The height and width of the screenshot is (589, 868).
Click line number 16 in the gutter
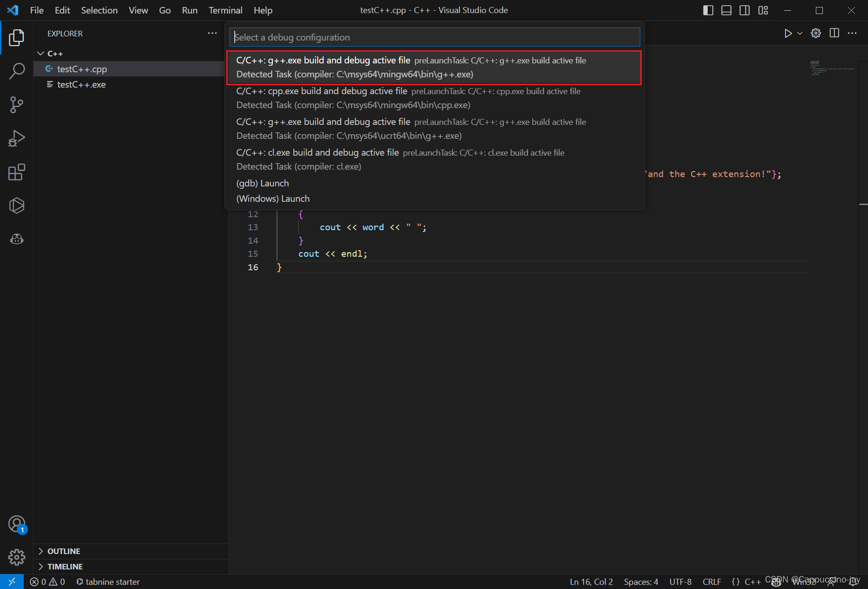(x=253, y=267)
